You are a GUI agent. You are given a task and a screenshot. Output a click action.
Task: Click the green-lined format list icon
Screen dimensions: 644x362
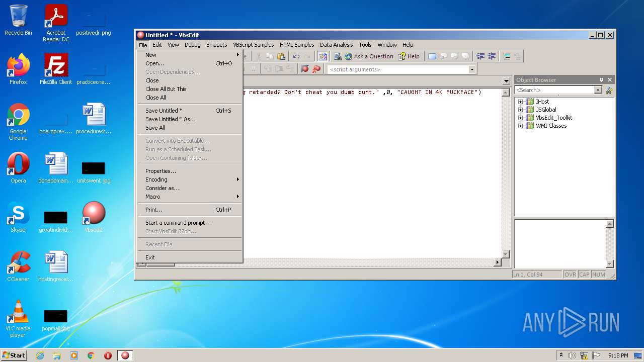(x=506, y=56)
